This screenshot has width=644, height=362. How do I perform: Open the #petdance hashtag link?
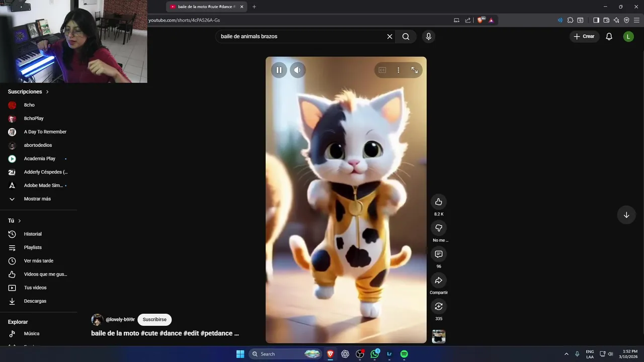pos(216,333)
